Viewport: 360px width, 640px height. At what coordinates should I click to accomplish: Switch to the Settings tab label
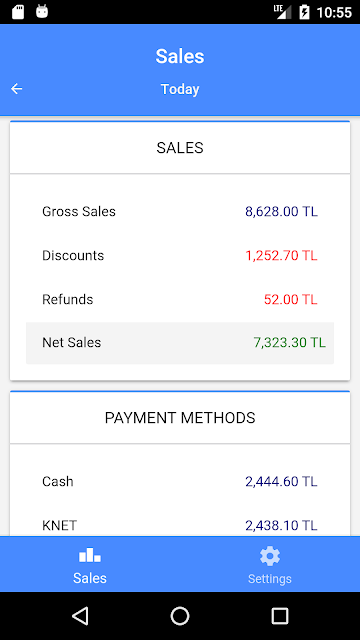pos(270,579)
